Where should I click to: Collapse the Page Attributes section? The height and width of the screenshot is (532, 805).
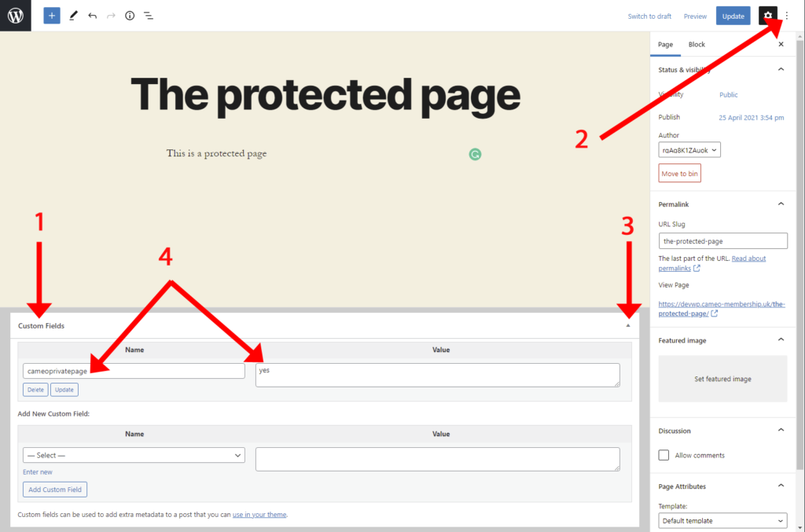(x=781, y=486)
